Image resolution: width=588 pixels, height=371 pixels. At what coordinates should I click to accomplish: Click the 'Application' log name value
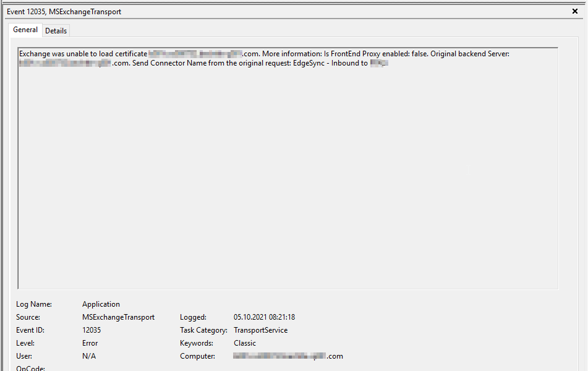101,304
